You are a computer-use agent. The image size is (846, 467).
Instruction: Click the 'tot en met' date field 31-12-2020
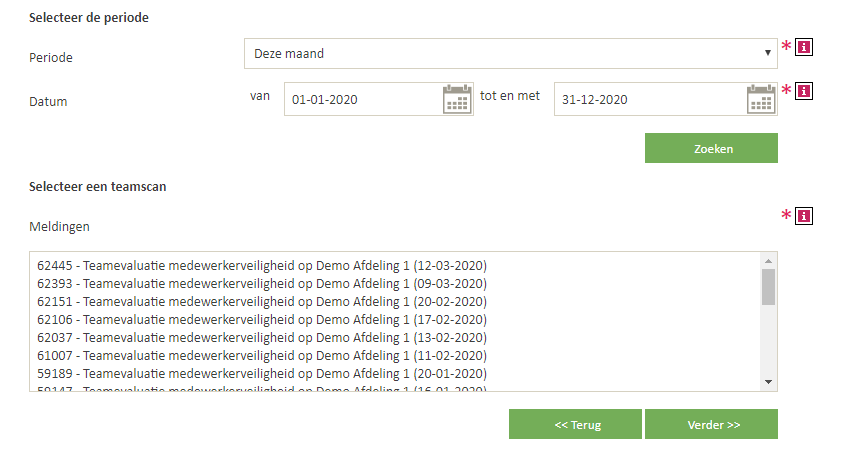648,100
